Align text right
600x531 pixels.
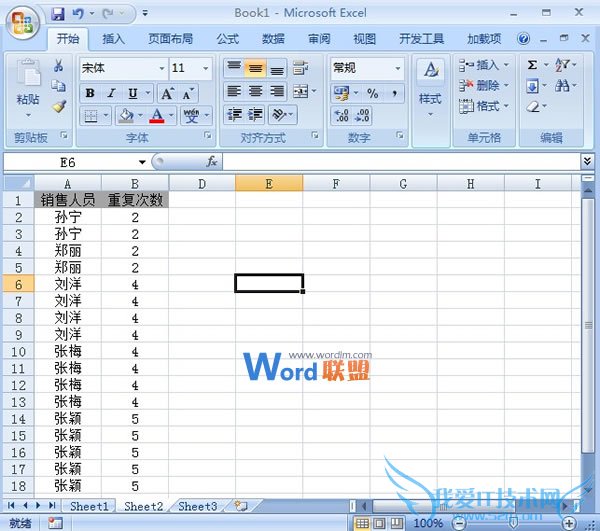[x=277, y=91]
